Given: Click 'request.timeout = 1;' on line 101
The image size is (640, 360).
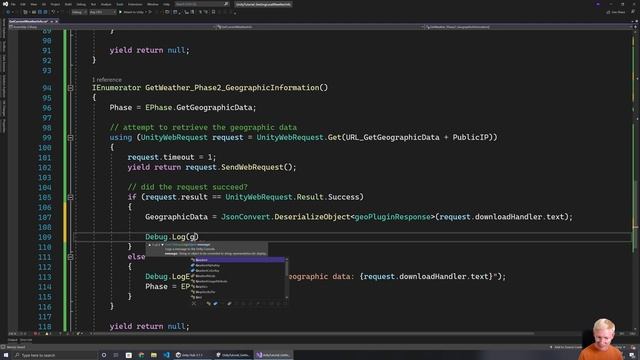Looking at the screenshot, I should [x=172, y=157].
